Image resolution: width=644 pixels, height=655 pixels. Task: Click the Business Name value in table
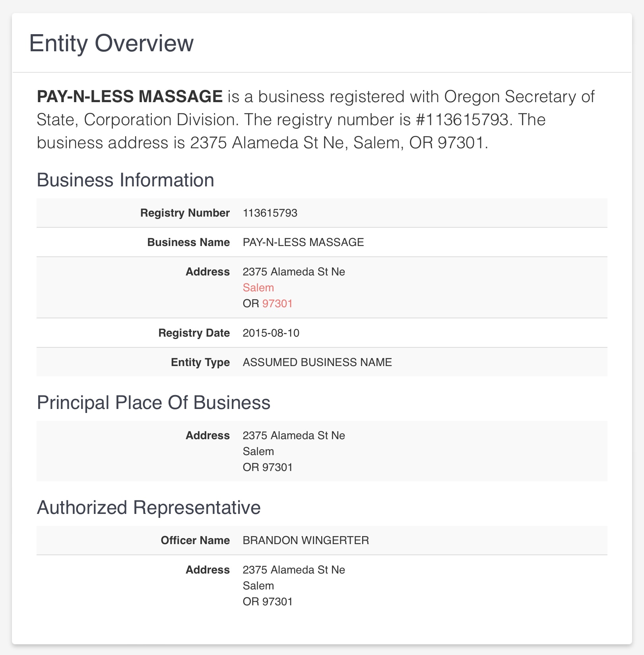click(x=303, y=242)
